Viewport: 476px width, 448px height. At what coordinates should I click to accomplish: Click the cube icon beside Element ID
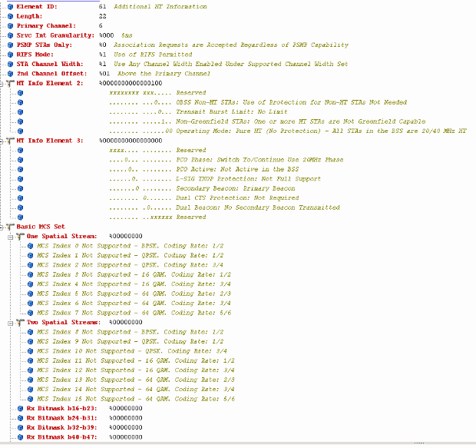[10, 7]
